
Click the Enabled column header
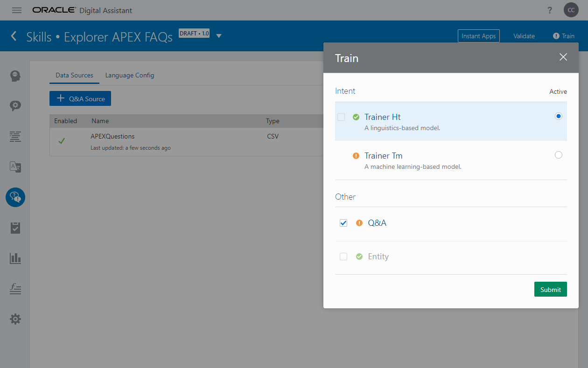click(x=65, y=121)
